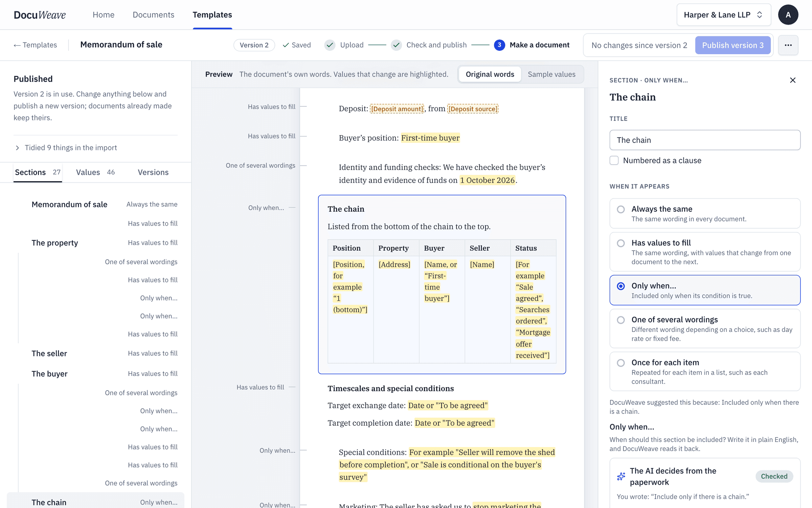
Task: Click the Deposit source placeholder
Action: coord(473,109)
